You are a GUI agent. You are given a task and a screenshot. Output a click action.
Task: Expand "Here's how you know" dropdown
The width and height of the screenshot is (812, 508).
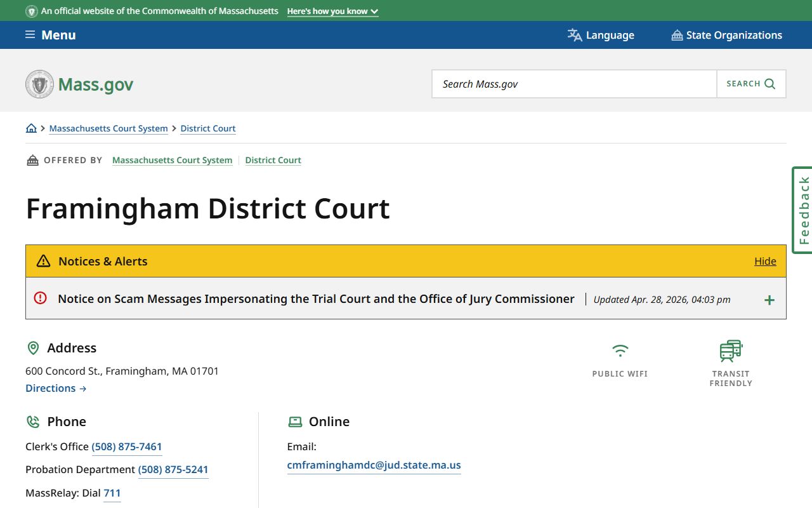click(333, 11)
